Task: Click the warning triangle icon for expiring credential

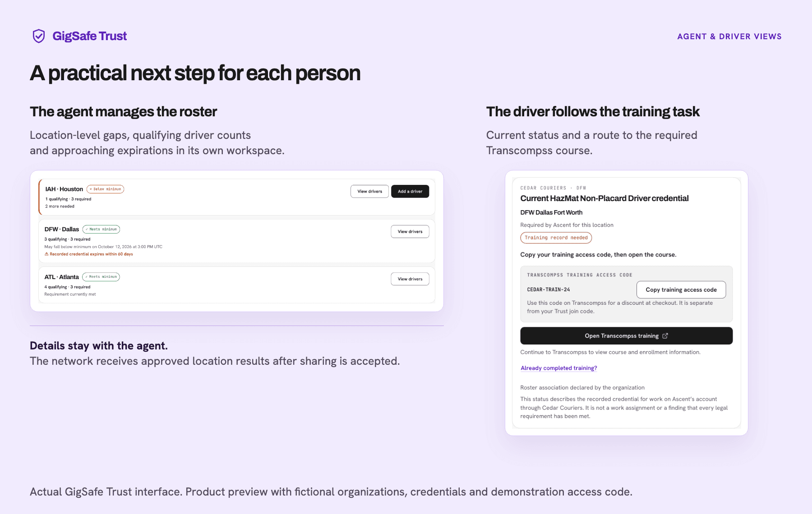Action: pos(46,254)
